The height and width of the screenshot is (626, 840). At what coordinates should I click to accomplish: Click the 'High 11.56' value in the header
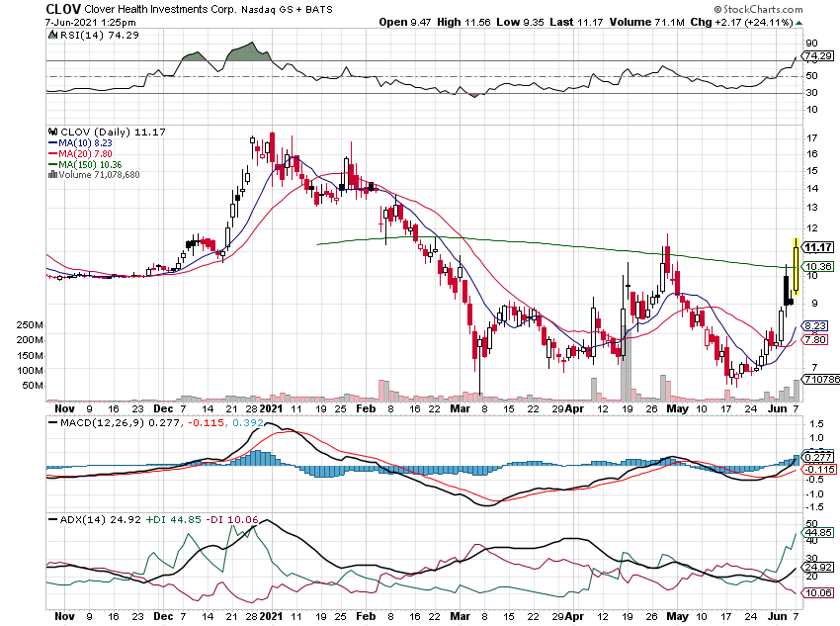pos(463,22)
